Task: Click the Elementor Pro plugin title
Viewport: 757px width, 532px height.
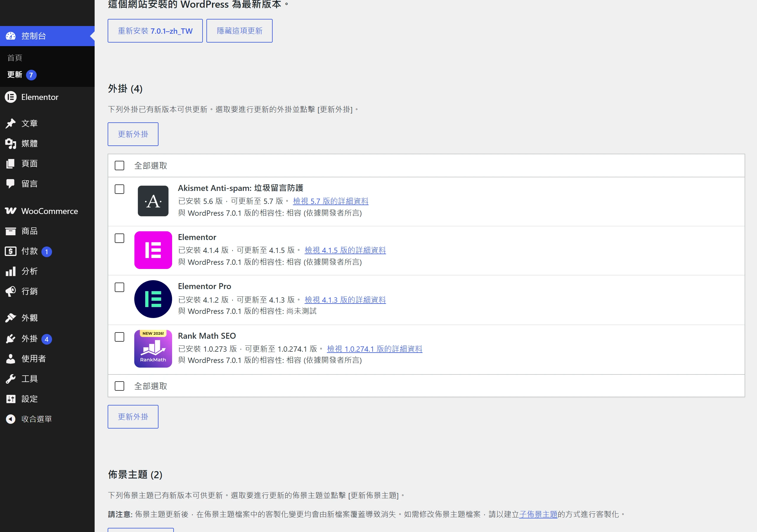Action: tap(204, 286)
